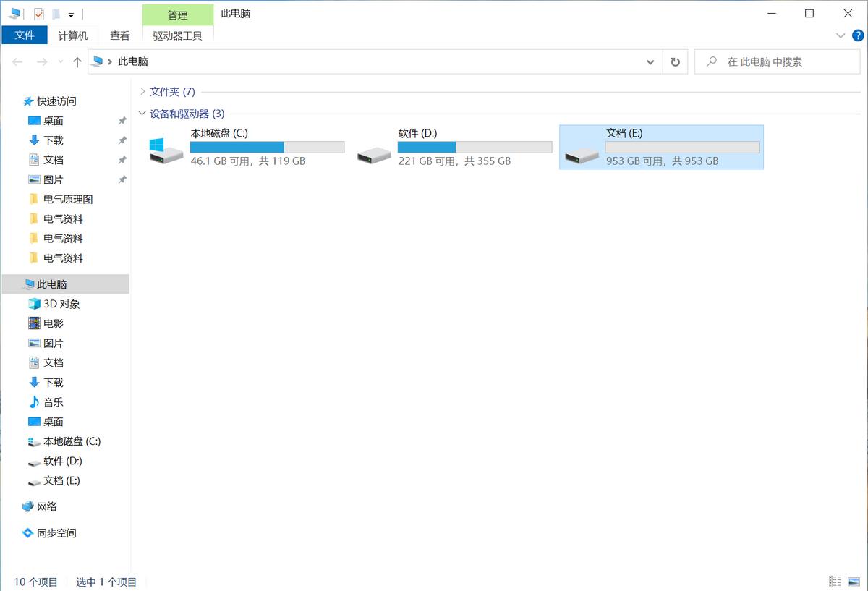
Task: Switch to the 查看 ribbon tab
Action: [120, 35]
